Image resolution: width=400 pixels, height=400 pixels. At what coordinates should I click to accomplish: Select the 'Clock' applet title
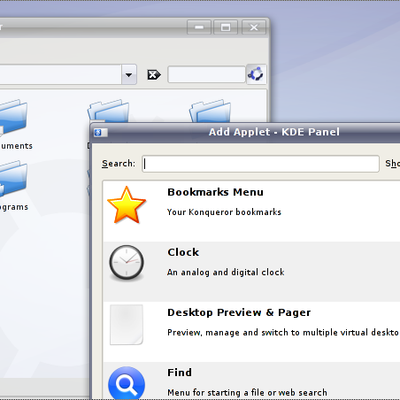click(183, 252)
